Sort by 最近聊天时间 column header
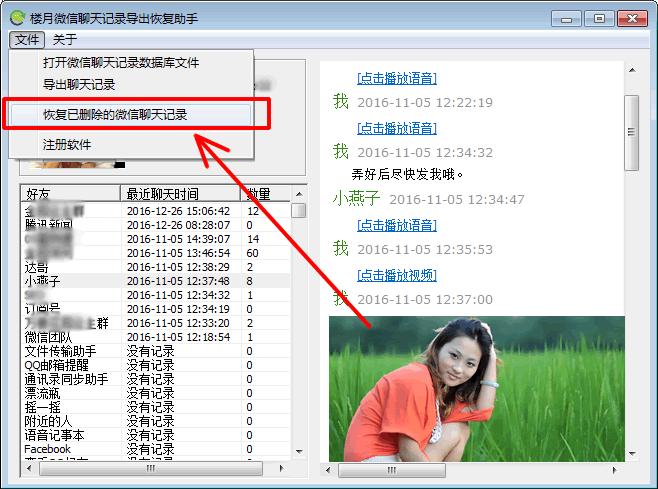The height and width of the screenshot is (489, 658). (x=180, y=194)
